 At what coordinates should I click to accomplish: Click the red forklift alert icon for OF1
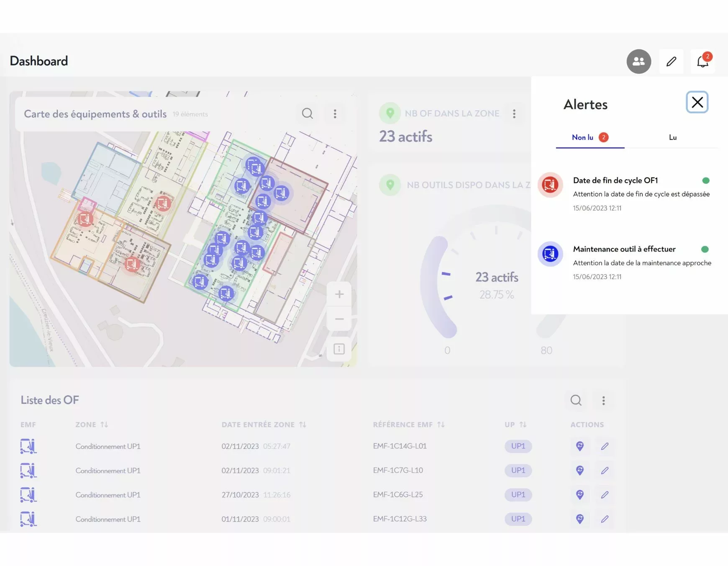point(550,185)
